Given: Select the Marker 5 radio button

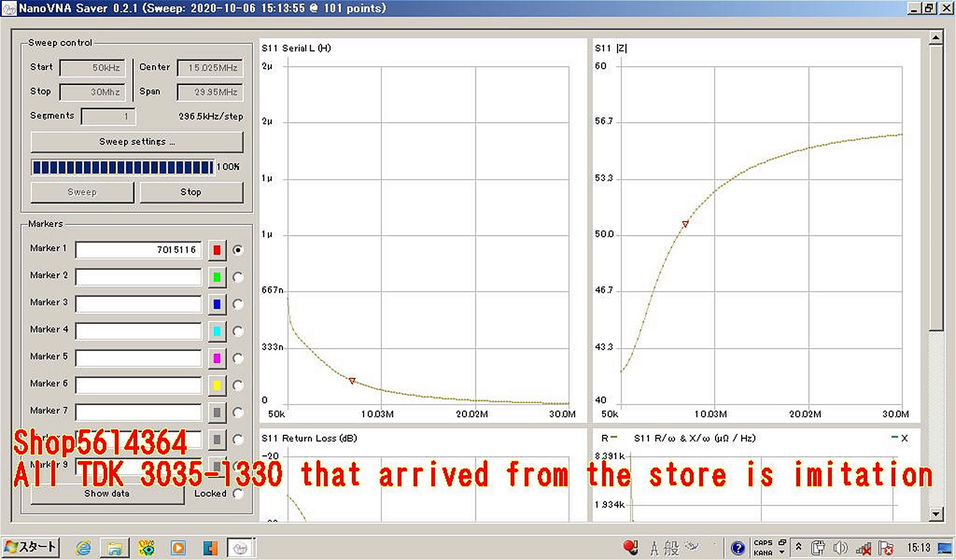Looking at the screenshot, I should 238,358.
